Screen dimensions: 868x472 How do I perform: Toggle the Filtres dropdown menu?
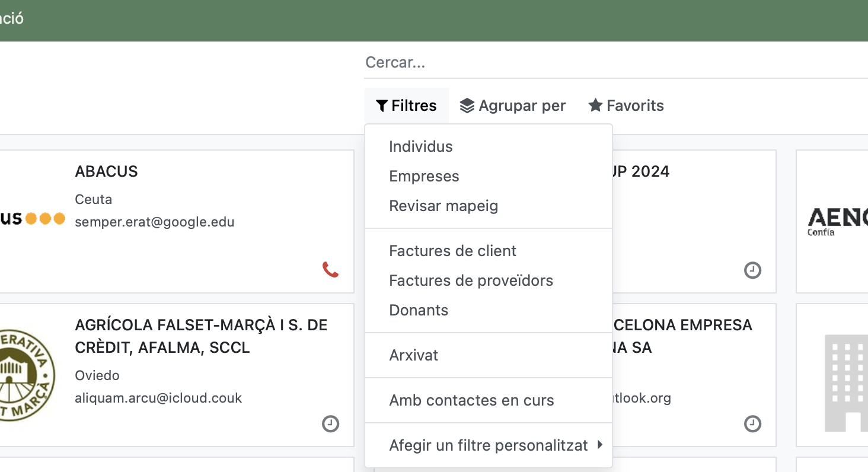pyautogui.click(x=407, y=106)
